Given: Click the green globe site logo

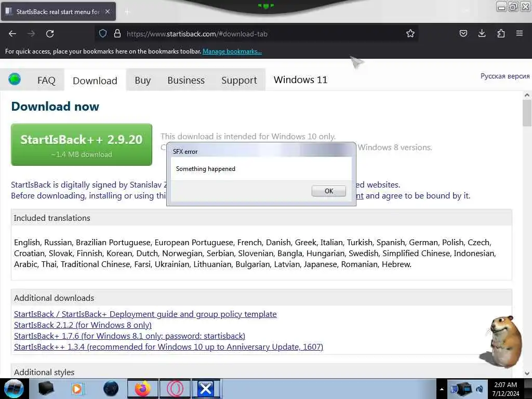Looking at the screenshot, I should [15, 79].
